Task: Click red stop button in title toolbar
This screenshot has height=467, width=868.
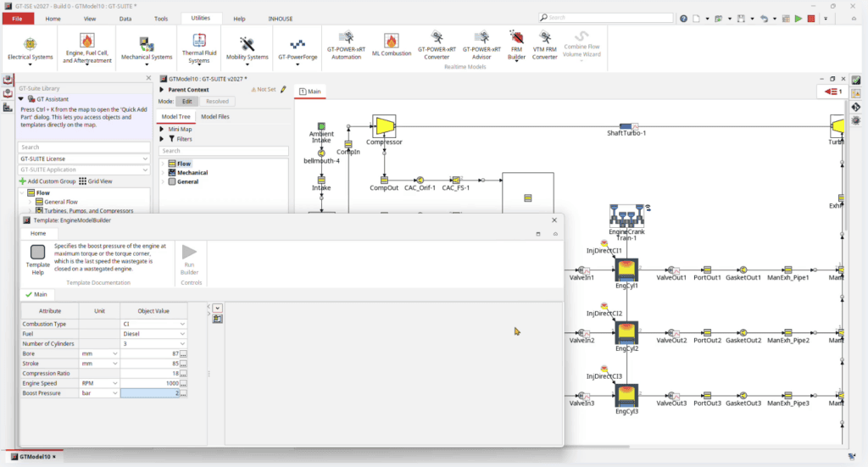Action: (x=811, y=19)
